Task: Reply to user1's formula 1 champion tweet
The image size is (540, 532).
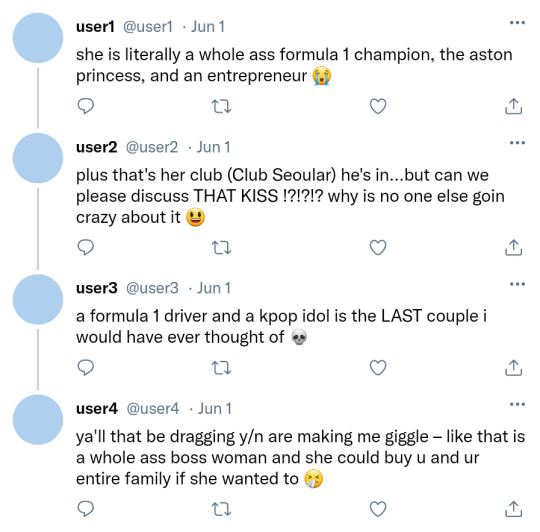Action: pyautogui.click(x=85, y=106)
